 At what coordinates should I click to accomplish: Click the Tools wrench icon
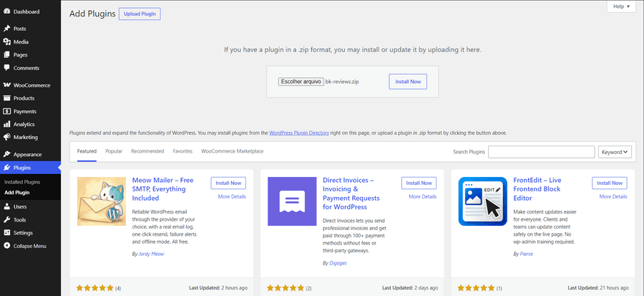pos(6,220)
